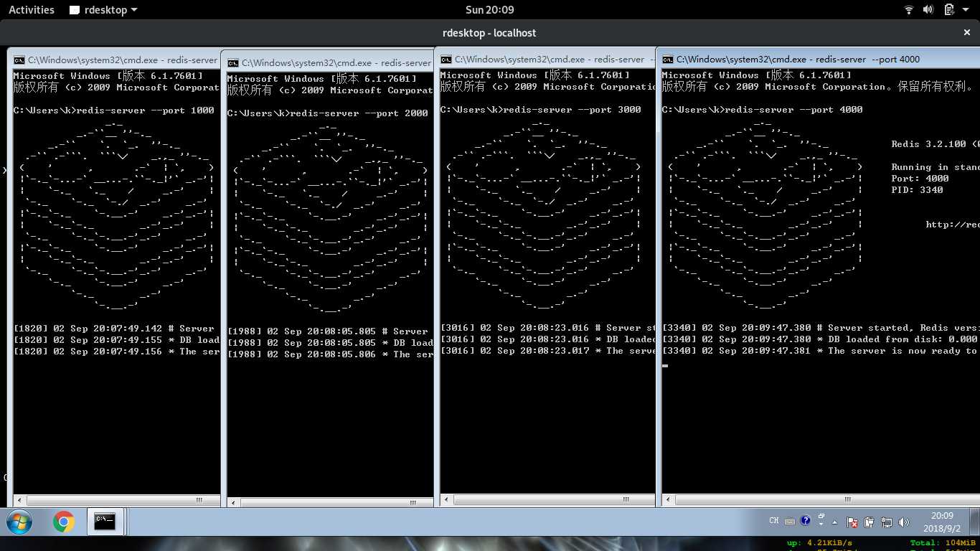Viewport: 980px width, 551px height.
Task: Click 'redis-server --port 2000' command text
Action: point(359,113)
